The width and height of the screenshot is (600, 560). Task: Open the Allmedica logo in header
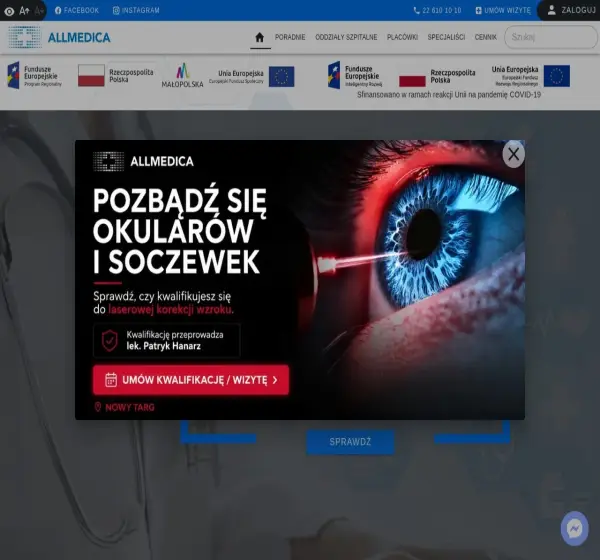59,38
